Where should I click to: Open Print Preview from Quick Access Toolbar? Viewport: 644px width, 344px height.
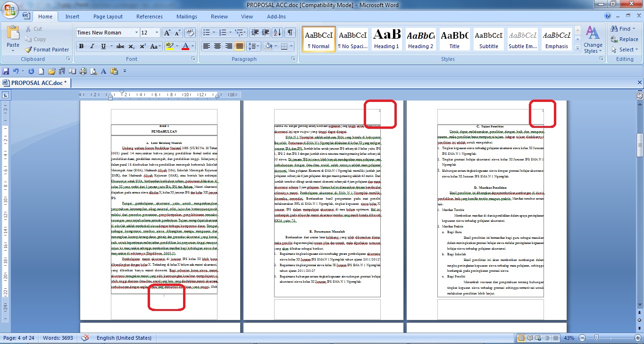[x=93, y=71]
